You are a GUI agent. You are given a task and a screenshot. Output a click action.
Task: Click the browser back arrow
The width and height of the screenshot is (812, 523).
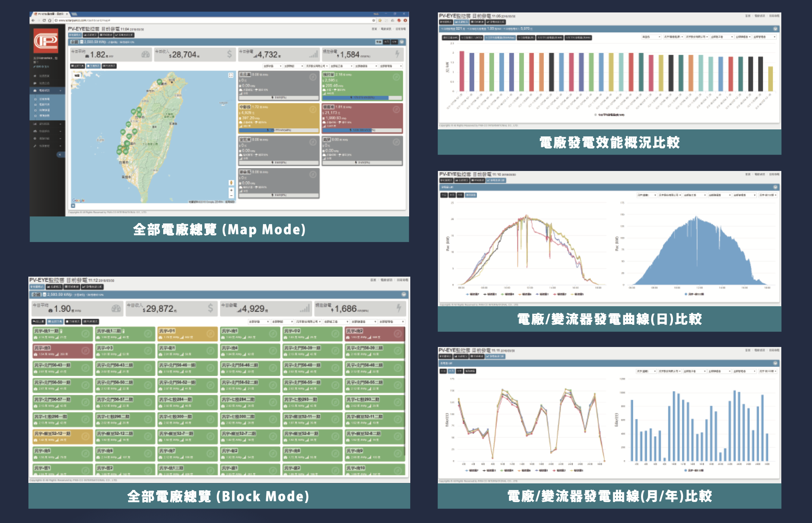[x=33, y=20]
